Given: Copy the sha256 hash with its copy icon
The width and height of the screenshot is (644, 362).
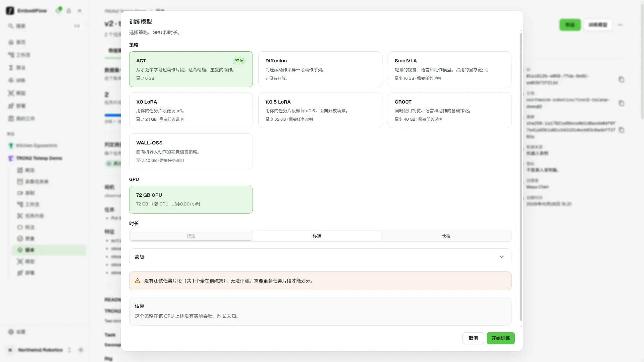Looking at the screenshot, I should 621,130.
